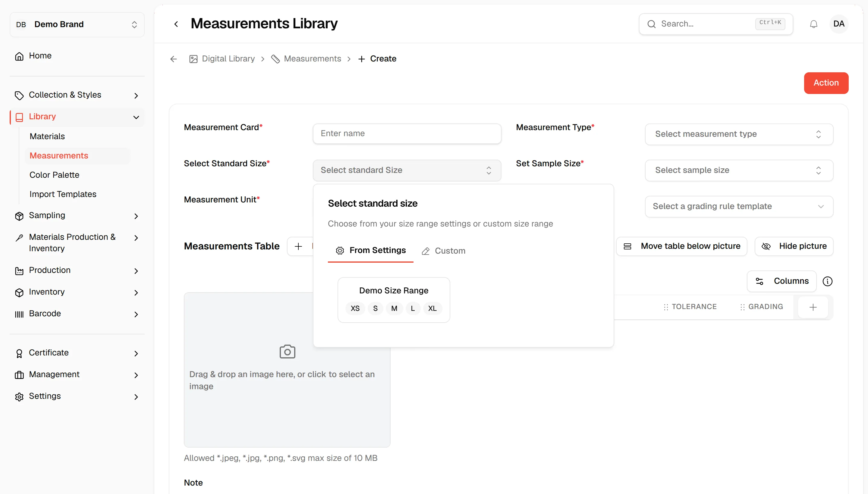Image resolution: width=868 pixels, height=494 pixels.
Task: Click the Measurement Card name field
Action: pyautogui.click(x=407, y=134)
